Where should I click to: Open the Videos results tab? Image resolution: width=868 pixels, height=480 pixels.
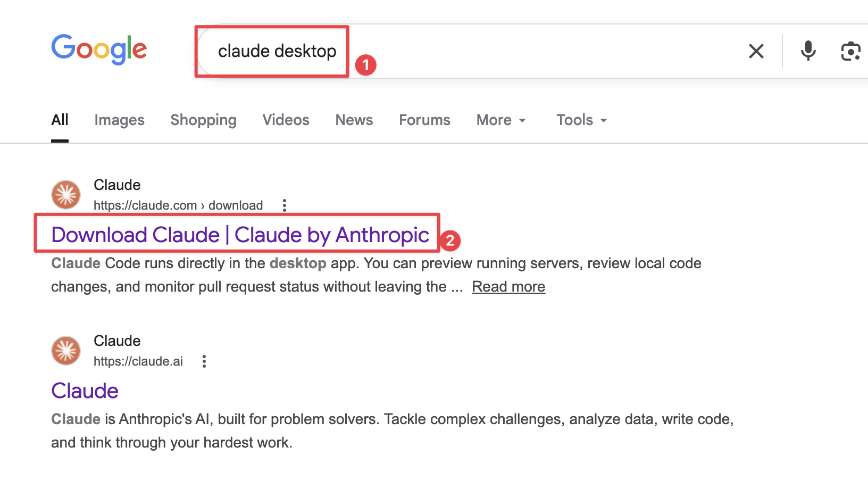[286, 120]
